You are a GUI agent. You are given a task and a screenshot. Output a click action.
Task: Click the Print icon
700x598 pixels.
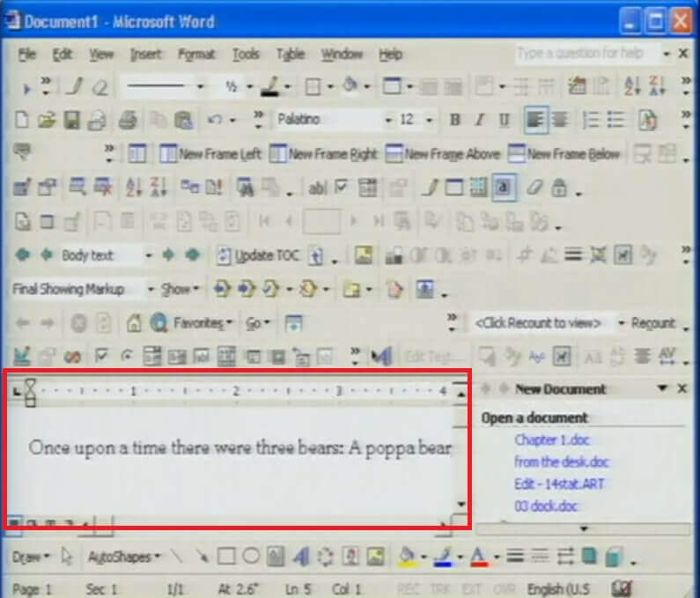click(x=128, y=120)
